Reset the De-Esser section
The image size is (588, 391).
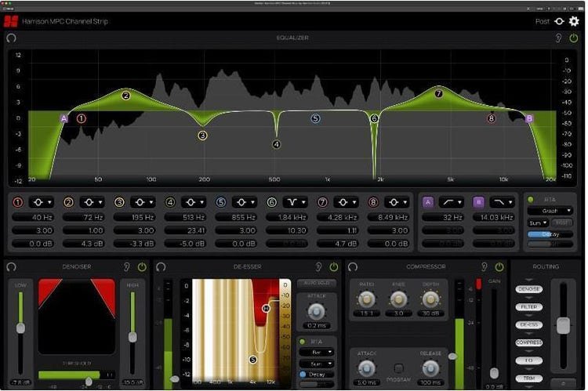(x=161, y=266)
